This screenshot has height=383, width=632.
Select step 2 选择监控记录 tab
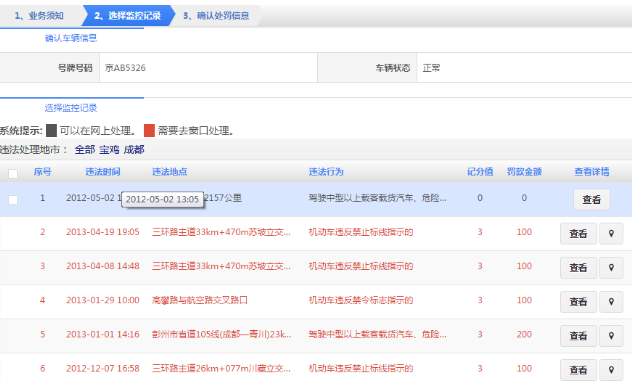pyautogui.click(x=127, y=16)
